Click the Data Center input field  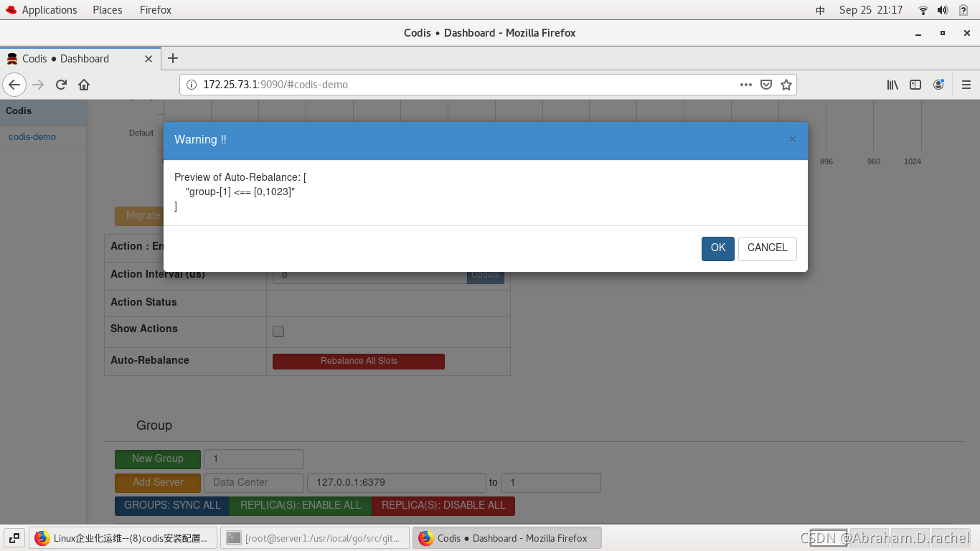pyautogui.click(x=254, y=482)
